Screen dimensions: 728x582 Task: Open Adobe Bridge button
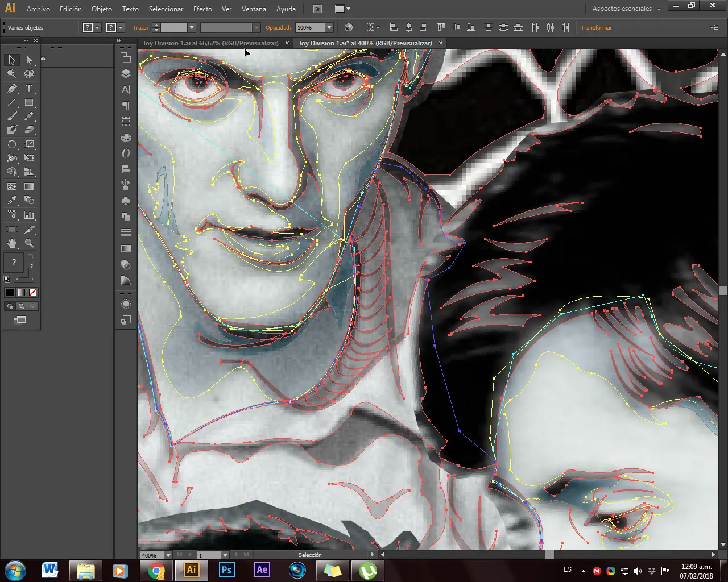click(318, 9)
